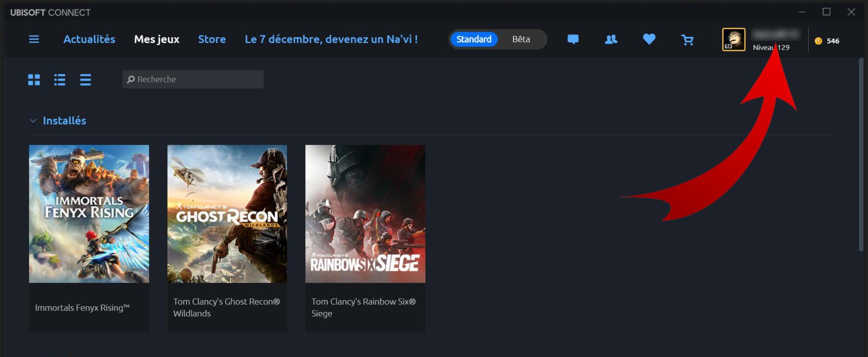Click the Recherche search field
Image resolution: width=868 pixels, height=357 pixels.
click(x=193, y=79)
